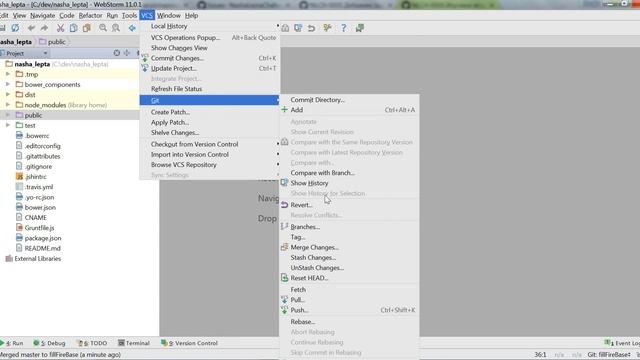Choose Add in Git submenu
Viewport: 640px width, 360px height.
[349, 110]
